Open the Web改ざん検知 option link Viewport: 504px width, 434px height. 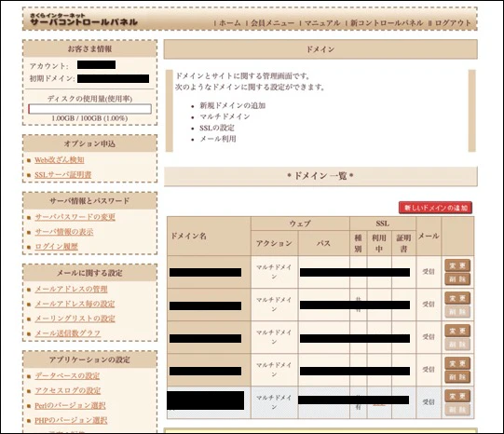click(60, 160)
